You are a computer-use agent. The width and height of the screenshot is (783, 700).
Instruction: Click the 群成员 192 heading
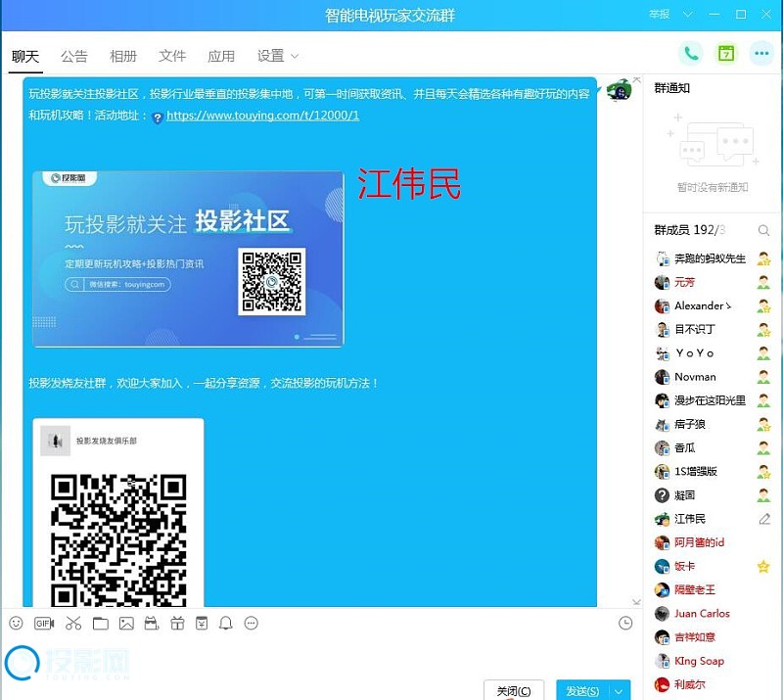pos(689,230)
